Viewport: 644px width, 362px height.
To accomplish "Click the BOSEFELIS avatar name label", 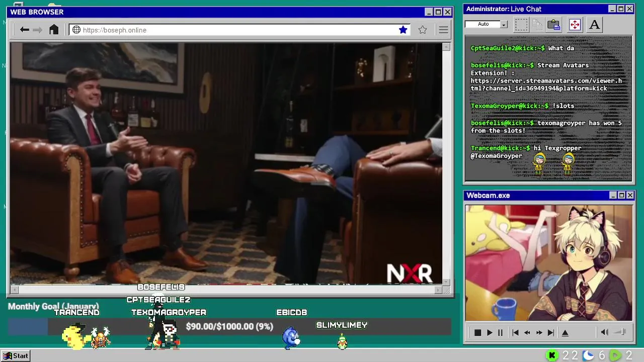I will 161,287.
